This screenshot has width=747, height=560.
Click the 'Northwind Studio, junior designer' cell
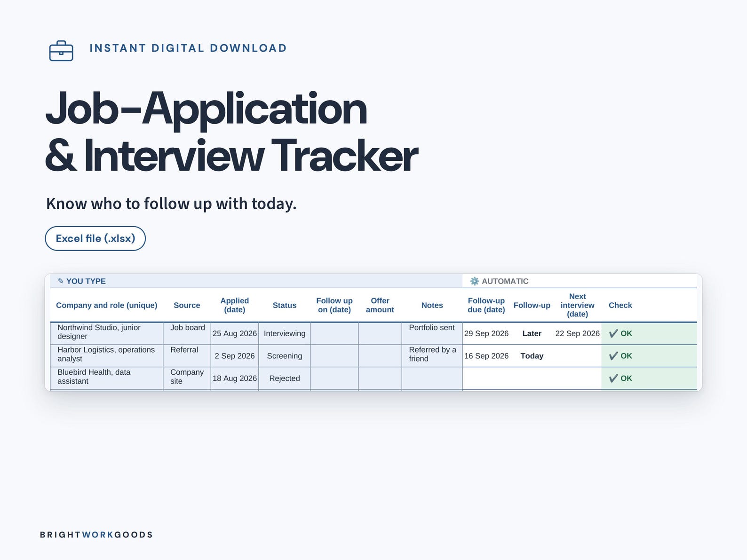pos(107,333)
